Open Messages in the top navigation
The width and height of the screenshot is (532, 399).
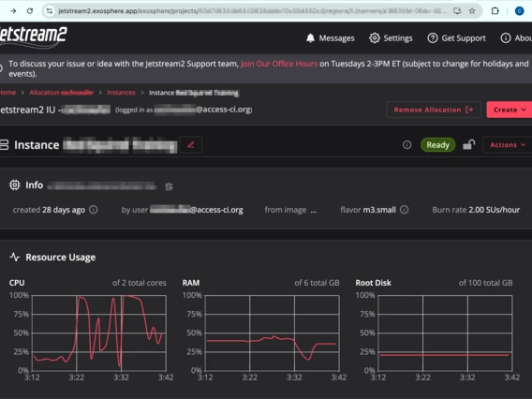pos(330,38)
